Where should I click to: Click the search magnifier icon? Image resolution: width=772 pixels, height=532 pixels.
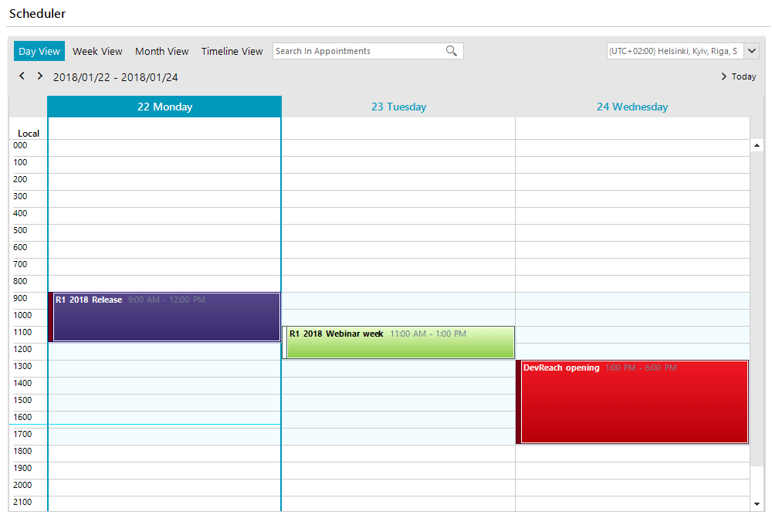(452, 51)
